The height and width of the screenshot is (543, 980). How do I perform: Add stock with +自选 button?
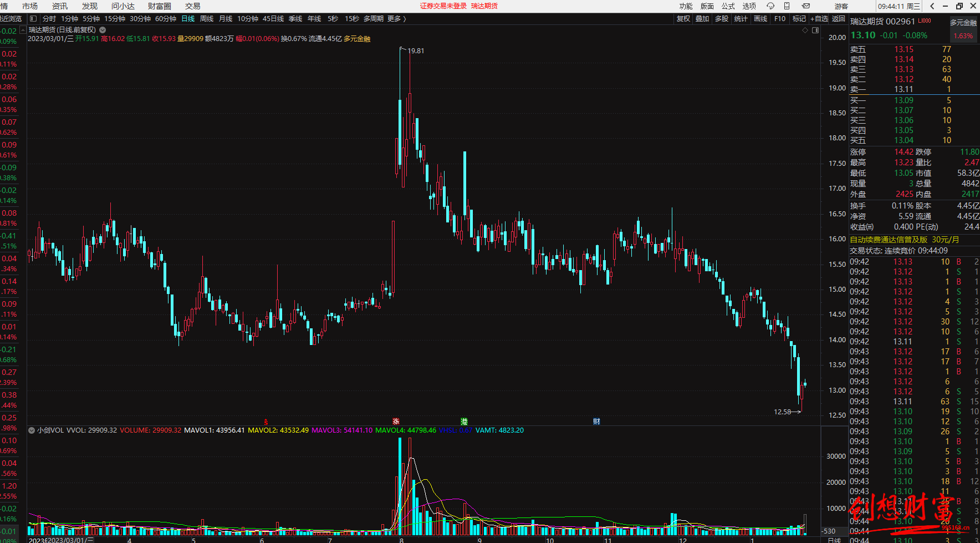pos(819,19)
